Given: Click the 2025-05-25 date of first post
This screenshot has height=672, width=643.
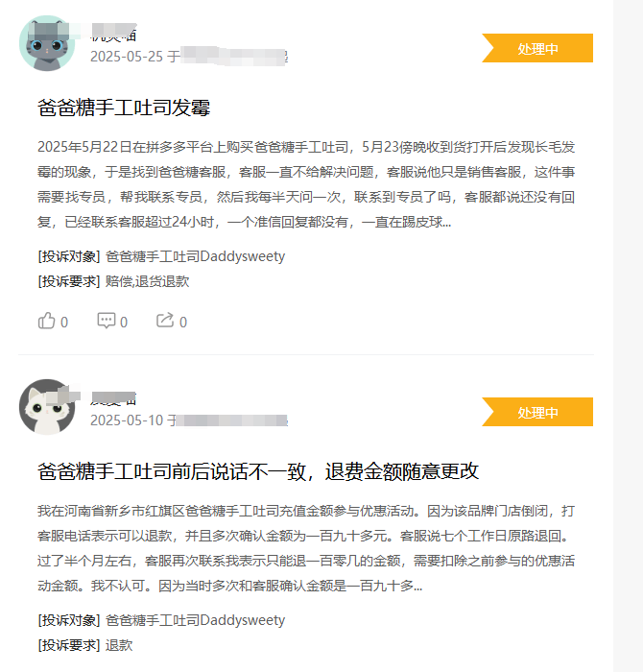Looking at the screenshot, I should pos(127,57).
